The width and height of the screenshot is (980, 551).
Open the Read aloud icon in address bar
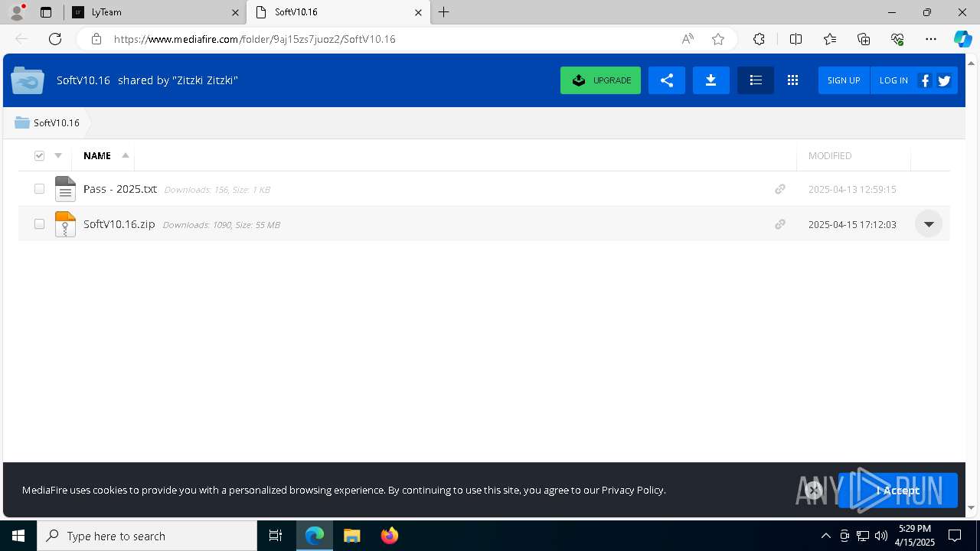click(688, 39)
